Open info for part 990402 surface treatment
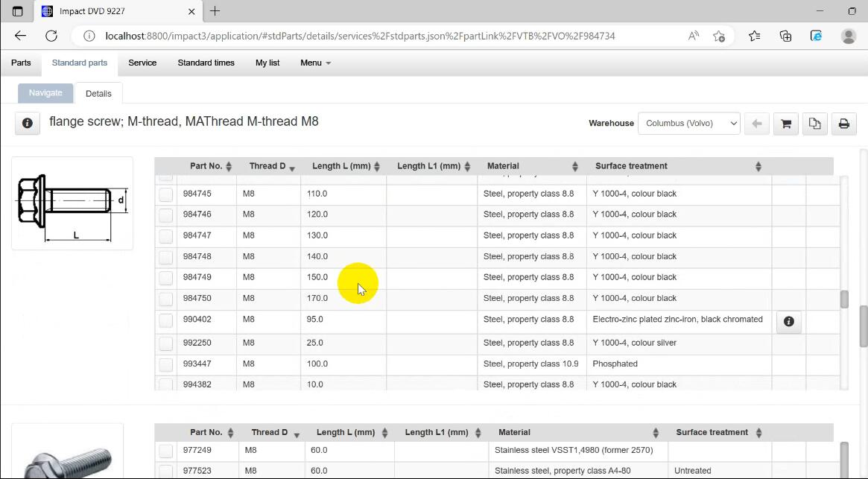 click(788, 322)
